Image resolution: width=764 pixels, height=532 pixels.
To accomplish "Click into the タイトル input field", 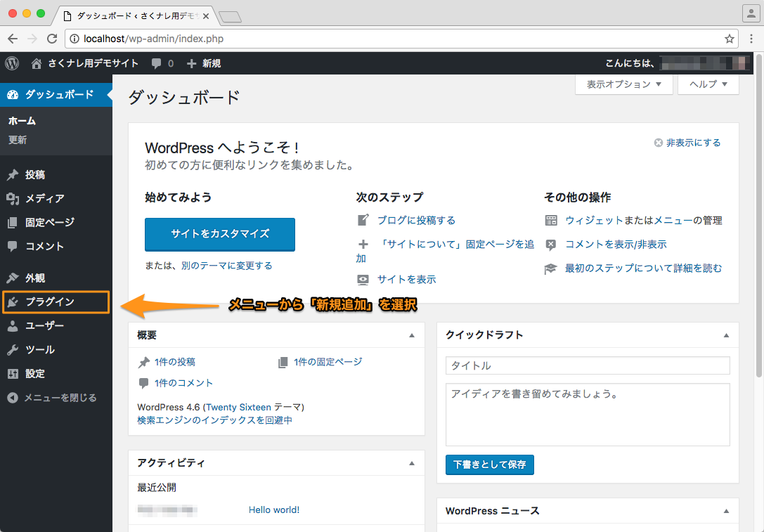I will pos(588,365).
